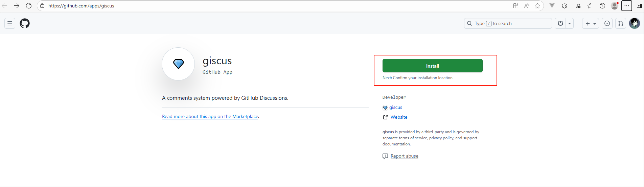The image size is (644, 187).
Task: Open browser Settings and more menu
Action: (x=627, y=6)
